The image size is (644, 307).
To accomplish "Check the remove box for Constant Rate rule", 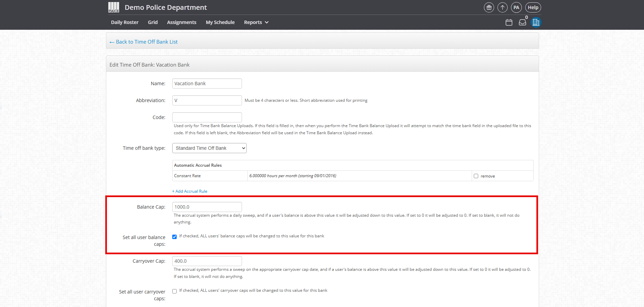I will pos(476,176).
